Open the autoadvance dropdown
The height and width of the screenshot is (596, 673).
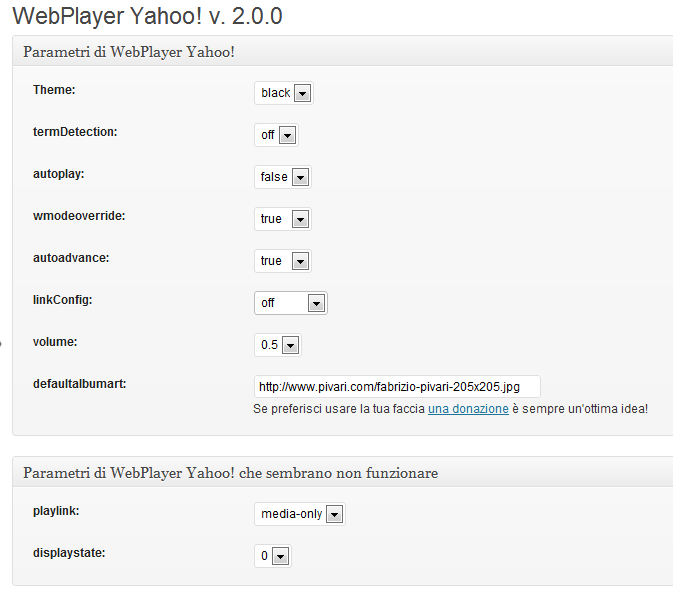click(283, 261)
